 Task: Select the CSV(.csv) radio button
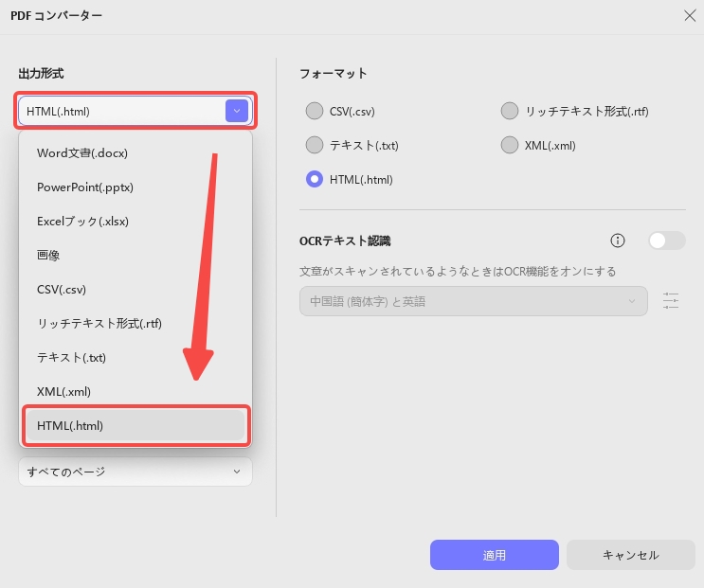pos(315,111)
